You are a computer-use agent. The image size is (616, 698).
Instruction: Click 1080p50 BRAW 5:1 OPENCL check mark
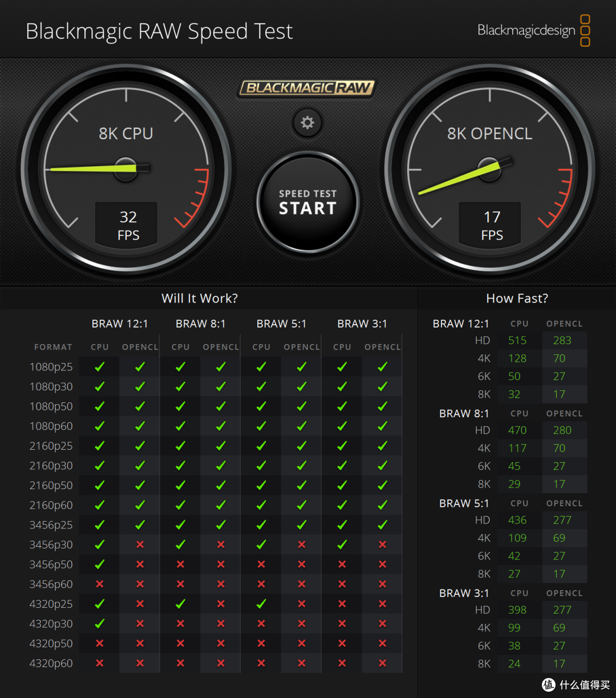[x=302, y=406]
